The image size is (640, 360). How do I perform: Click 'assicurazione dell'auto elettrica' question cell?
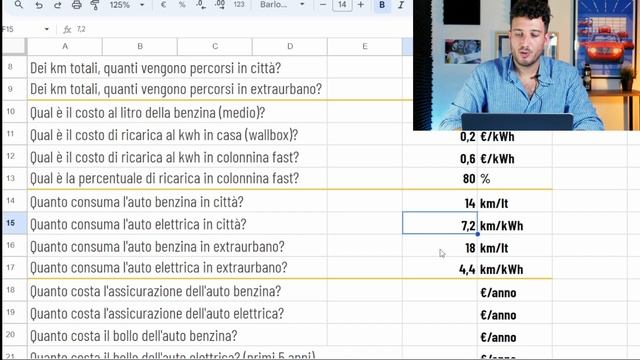pos(157,314)
